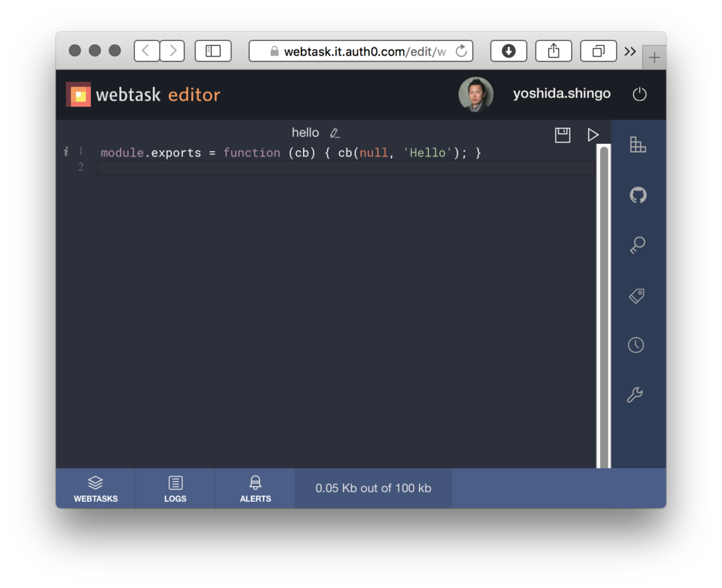
Task: Open the WEBTASKS tab
Action: [x=96, y=489]
